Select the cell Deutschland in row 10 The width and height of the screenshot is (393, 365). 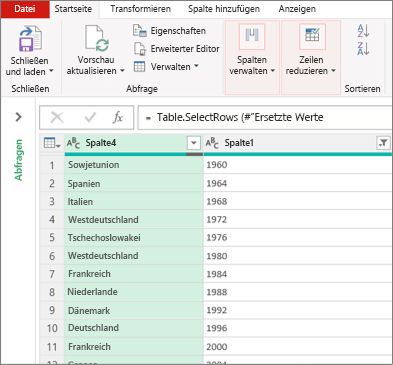tap(134, 328)
